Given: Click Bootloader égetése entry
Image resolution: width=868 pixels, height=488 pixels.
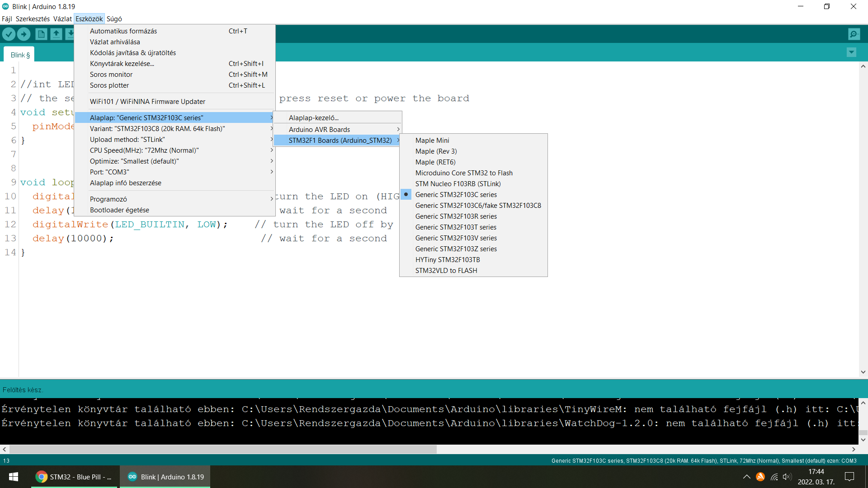Looking at the screenshot, I should pos(175,210).
